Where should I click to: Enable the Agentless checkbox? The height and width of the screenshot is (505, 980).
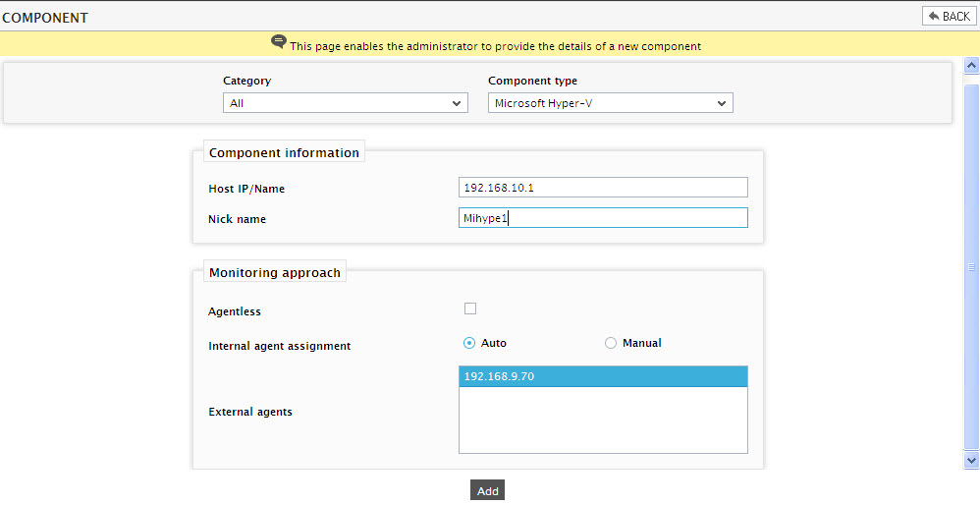tap(470, 309)
